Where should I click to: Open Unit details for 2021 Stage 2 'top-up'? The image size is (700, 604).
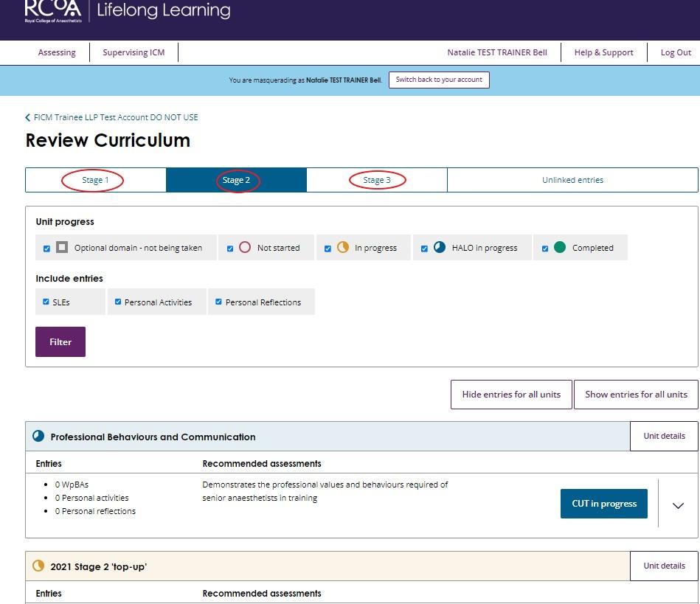(x=664, y=566)
